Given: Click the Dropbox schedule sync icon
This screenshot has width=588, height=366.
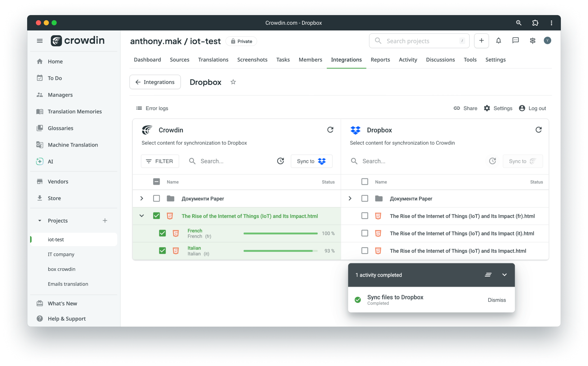Looking at the screenshot, I should click(x=492, y=161).
